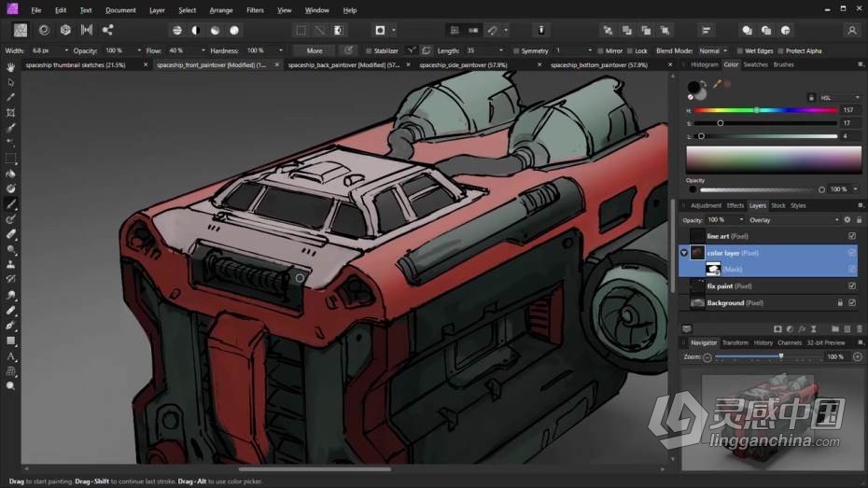Screen dimensions: 868x488
Task: Open layer effects fx icon
Action: pyautogui.click(x=802, y=328)
